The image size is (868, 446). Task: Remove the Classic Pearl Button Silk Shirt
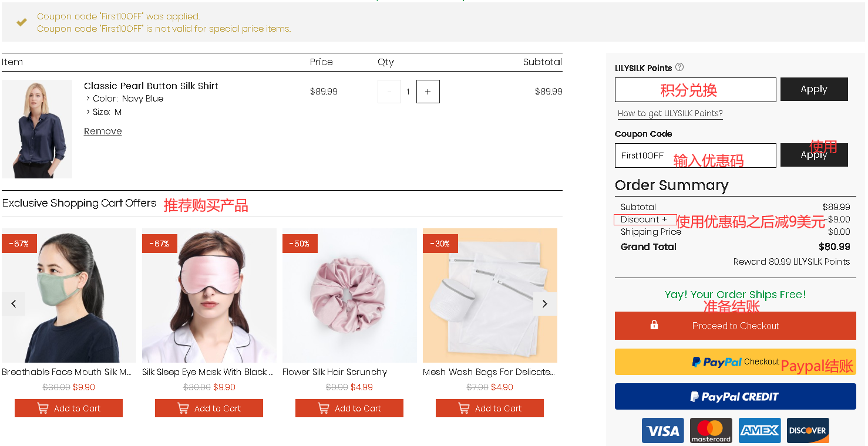point(103,131)
